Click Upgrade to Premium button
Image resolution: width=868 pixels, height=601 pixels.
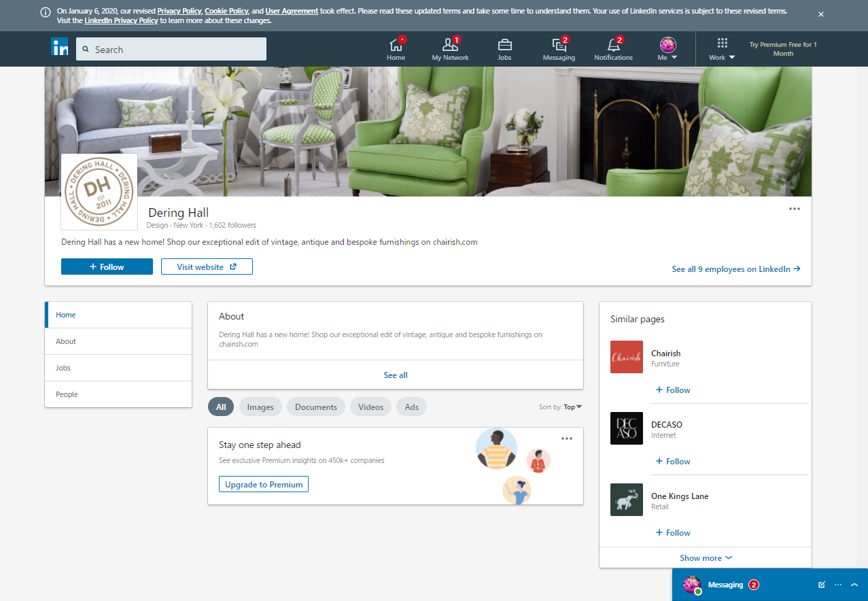264,484
